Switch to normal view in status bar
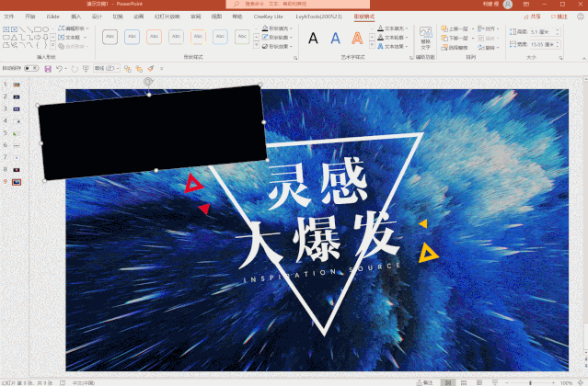The height and width of the screenshot is (386, 588). [x=448, y=382]
